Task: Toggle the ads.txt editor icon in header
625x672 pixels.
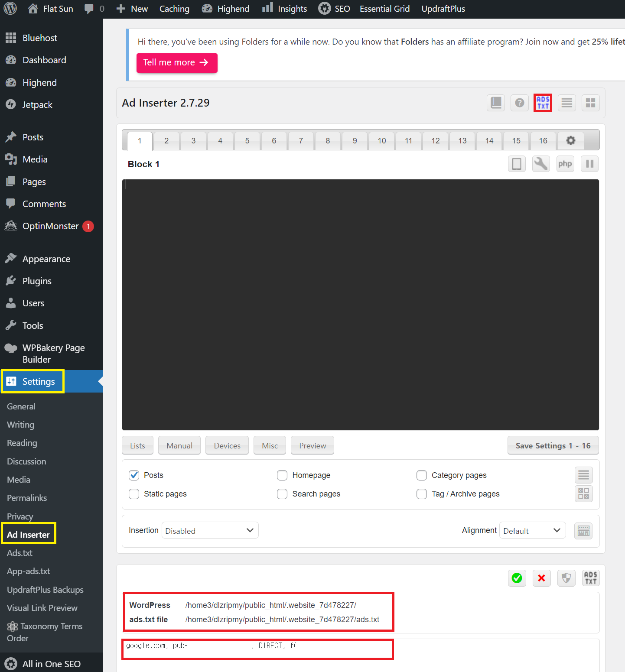Action: tap(543, 103)
